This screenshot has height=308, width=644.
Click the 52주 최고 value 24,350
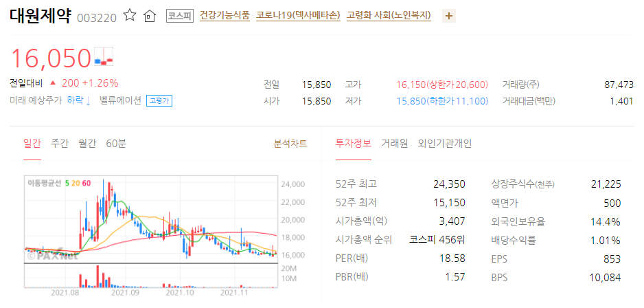click(x=449, y=184)
